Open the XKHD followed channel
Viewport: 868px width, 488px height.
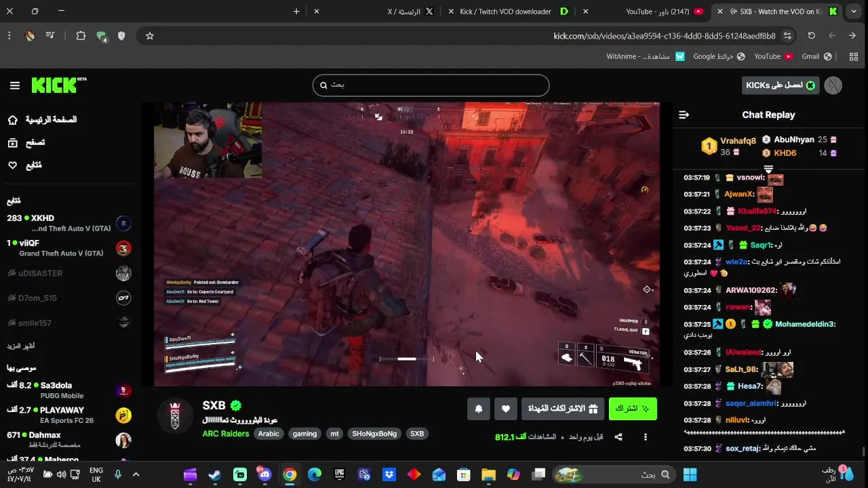click(x=68, y=224)
